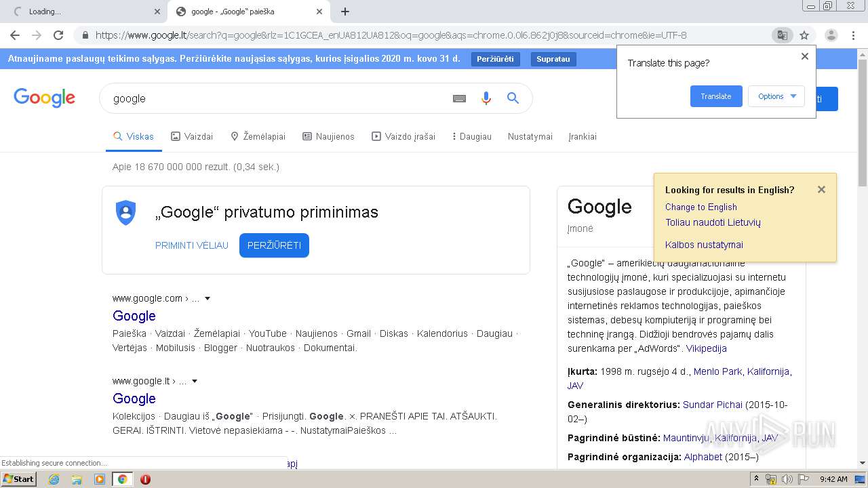Click the Supratau button
The height and width of the screenshot is (488, 868).
click(553, 59)
